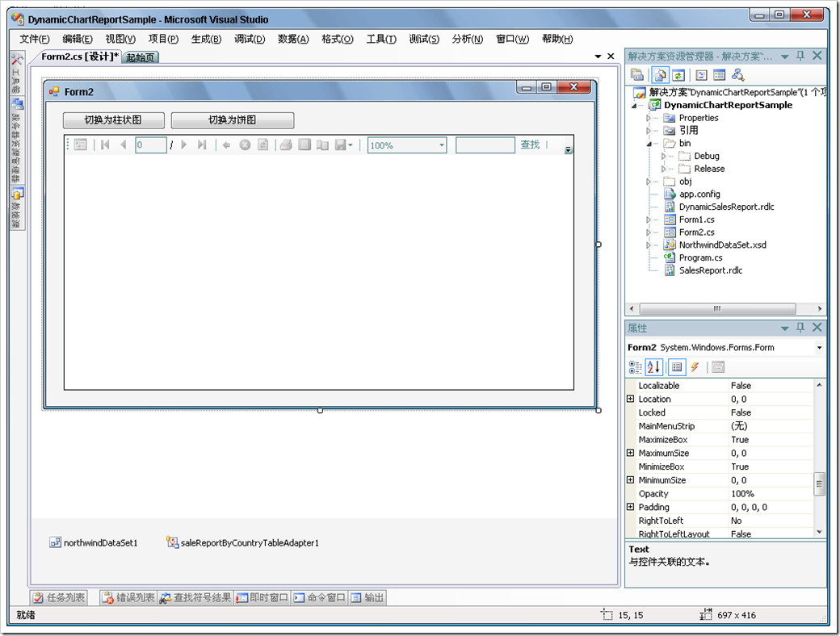Click the Solution Explorer toolbar's Properties icon
Screen dimensions: 840x636
point(637,76)
